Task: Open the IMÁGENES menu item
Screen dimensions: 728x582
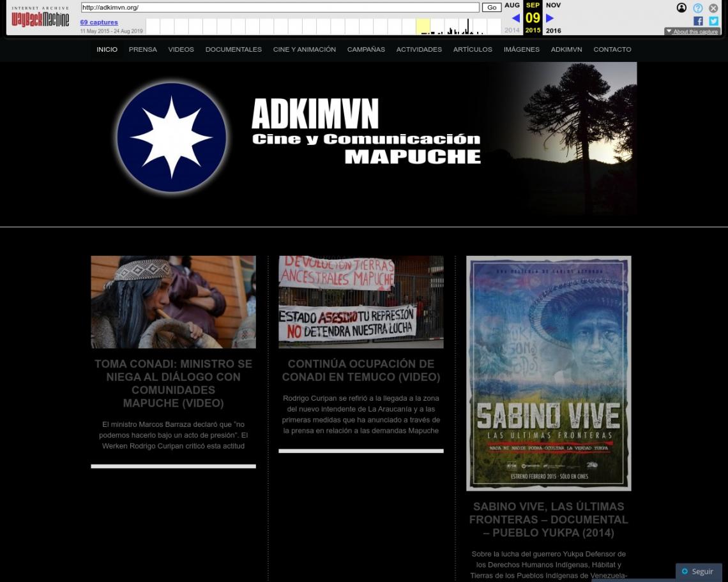Action: [521, 49]
